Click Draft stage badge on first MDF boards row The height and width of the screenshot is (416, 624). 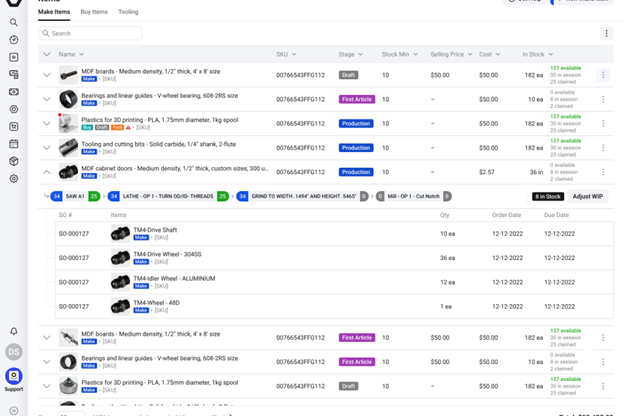(x=348, y=75)
